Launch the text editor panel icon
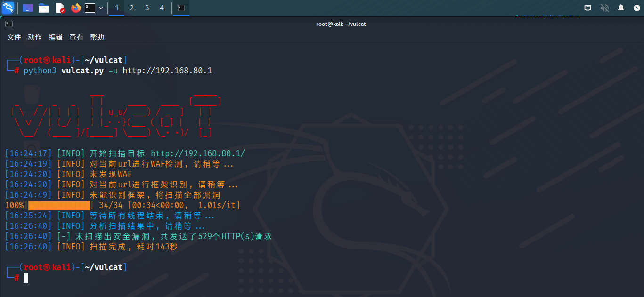Viewport: 644px width, 297px height. 60,8
